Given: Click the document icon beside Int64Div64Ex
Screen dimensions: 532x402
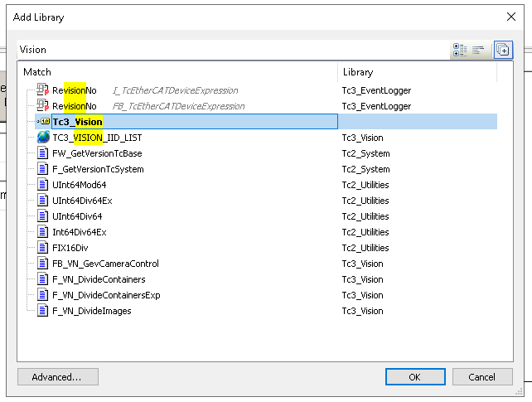Looking at the screenshot, I should click(x=42, y=232).
